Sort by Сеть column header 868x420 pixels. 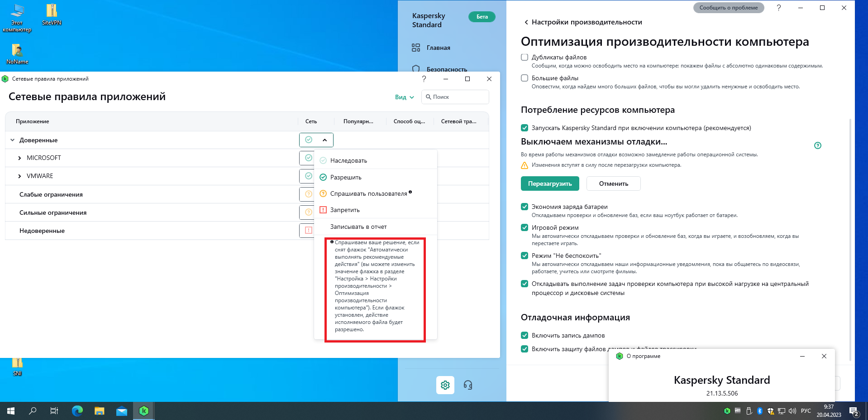(x=311, y=121)
